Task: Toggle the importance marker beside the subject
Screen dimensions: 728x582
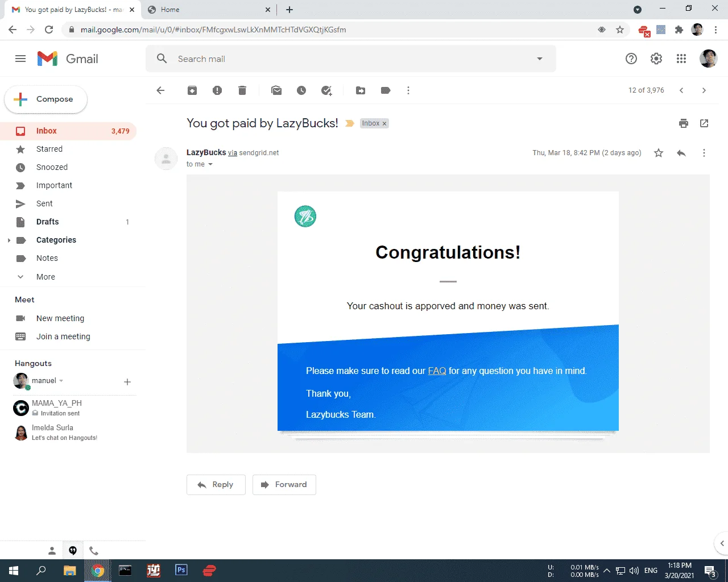Action: click(350, 123)
